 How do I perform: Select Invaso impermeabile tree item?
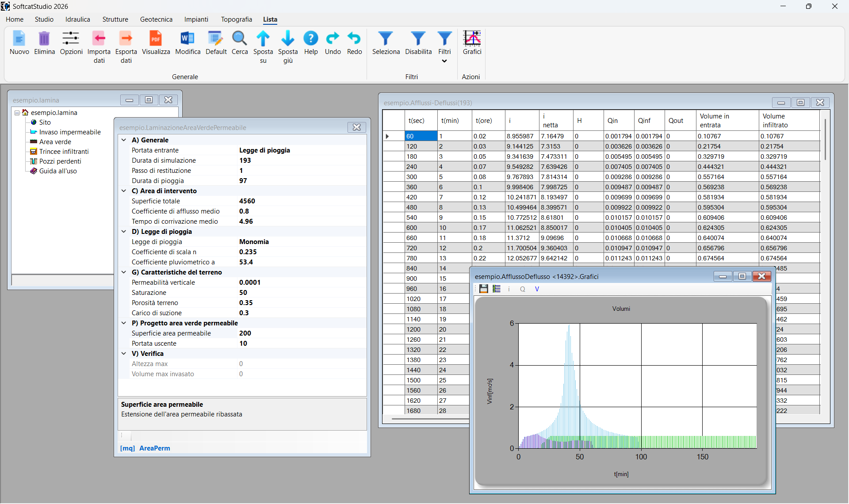tap(70, 132)
